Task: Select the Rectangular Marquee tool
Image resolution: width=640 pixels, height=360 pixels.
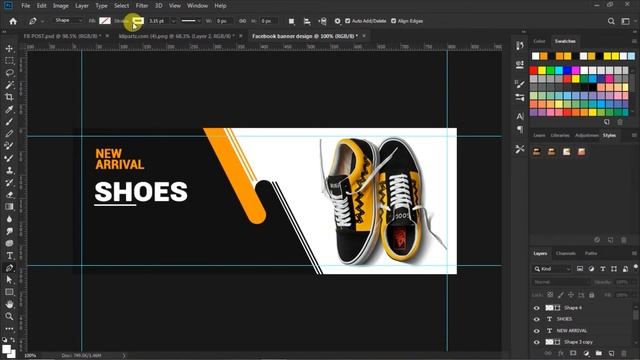Action: [x=9, y=61]
